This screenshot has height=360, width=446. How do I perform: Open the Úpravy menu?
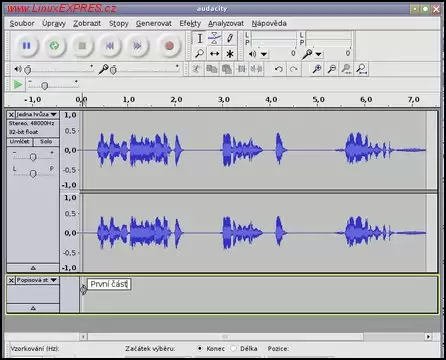pyautogui.click(x=54, y=23)
